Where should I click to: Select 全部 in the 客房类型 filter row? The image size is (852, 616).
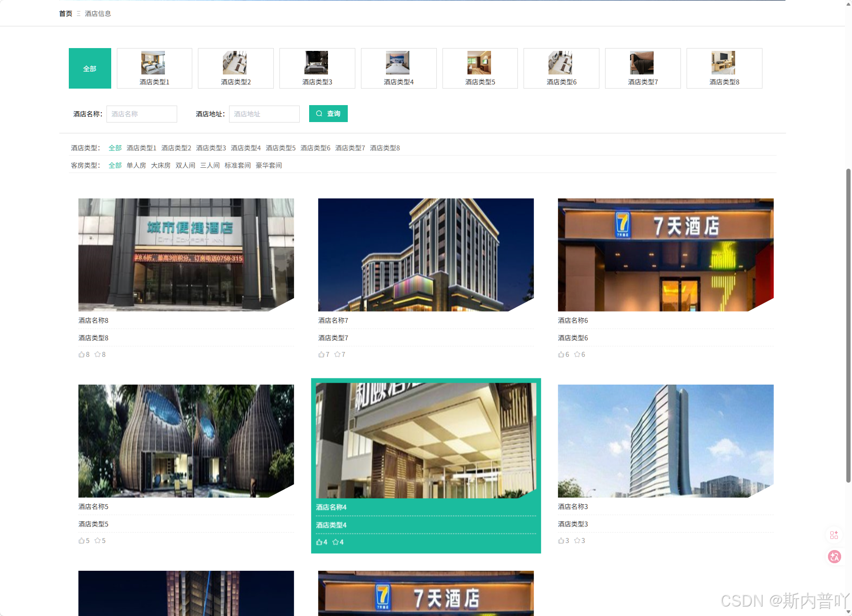(115, 165)
